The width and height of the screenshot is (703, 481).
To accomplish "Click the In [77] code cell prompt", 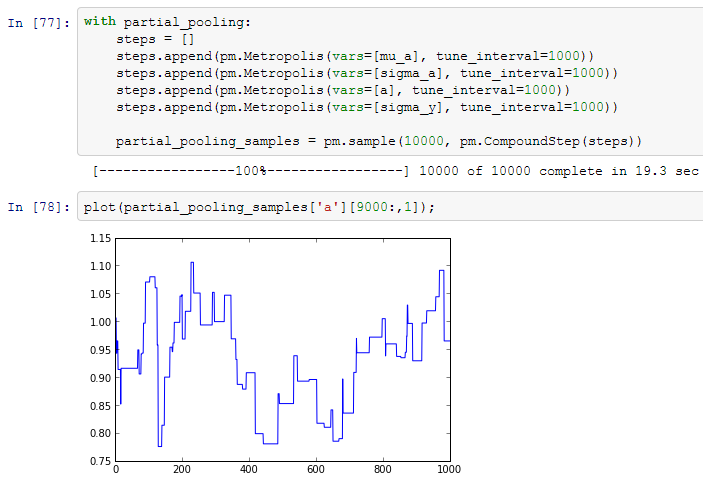I will click(39, 23).
